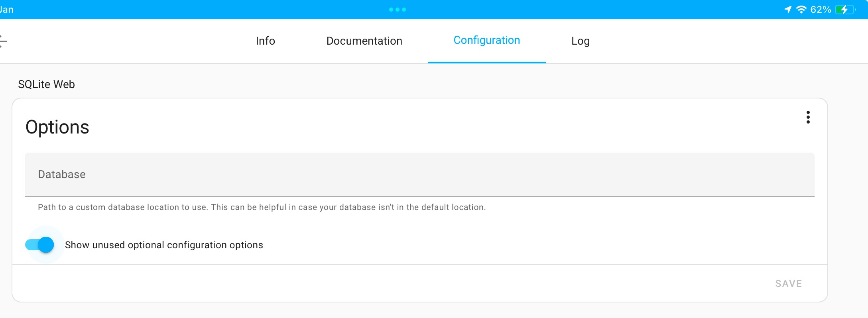The image size is (868, 318).
Task: Tap the Wi-Fi status icon
Action: click(801, 9)
